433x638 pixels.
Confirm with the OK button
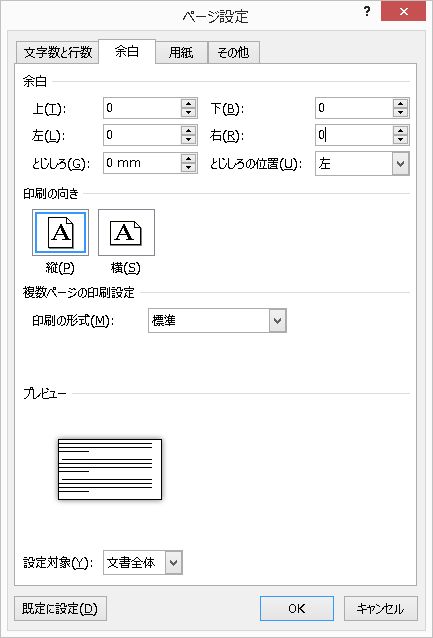point(297,608)
